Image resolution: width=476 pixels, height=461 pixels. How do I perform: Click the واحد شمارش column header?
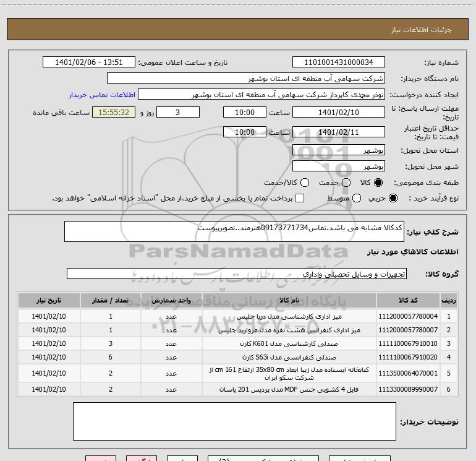click(x=171, y=301)
